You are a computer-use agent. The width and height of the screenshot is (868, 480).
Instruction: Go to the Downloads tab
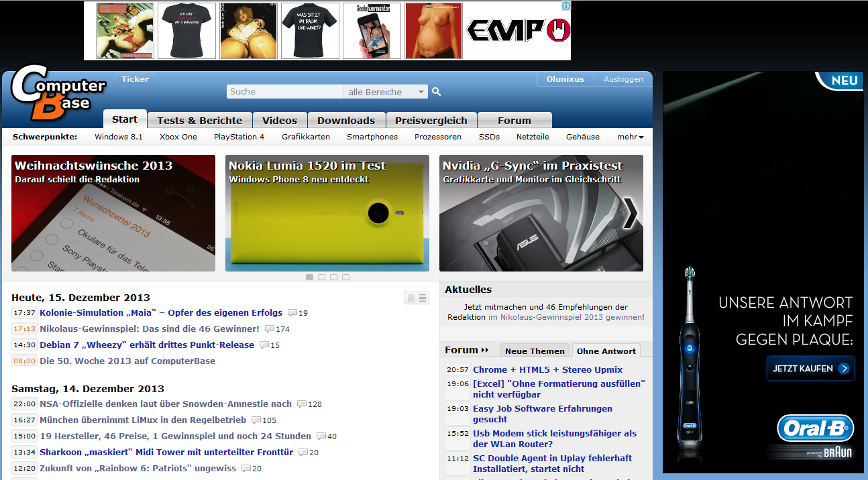coord(346,121)
